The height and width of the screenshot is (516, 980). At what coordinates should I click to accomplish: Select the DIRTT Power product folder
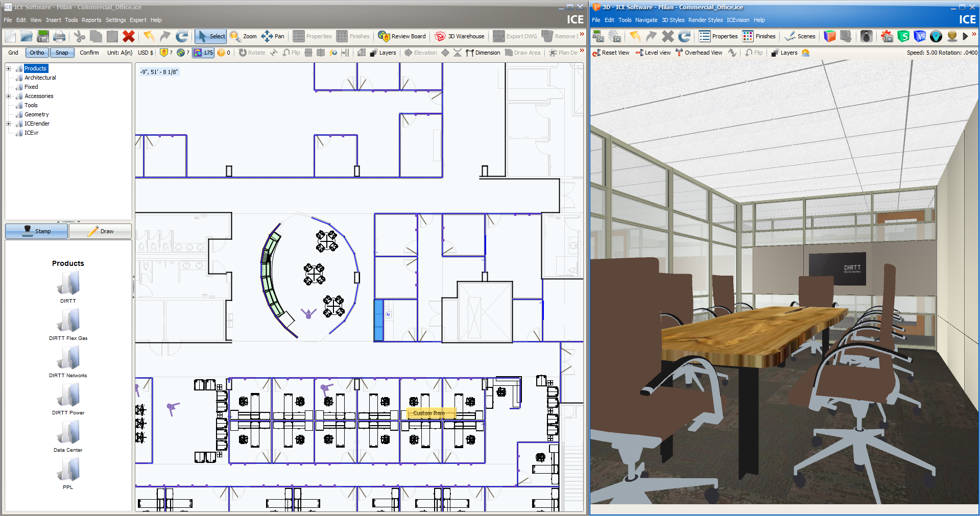[68, 400]
